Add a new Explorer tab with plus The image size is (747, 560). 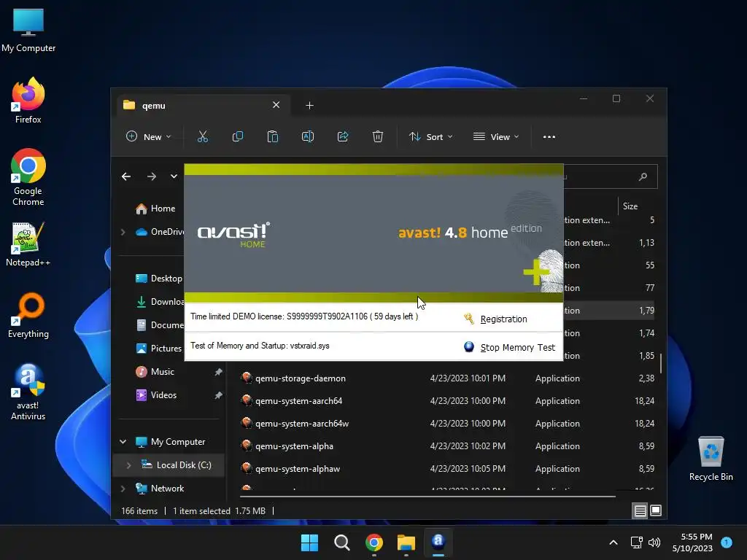click(309, 105)
